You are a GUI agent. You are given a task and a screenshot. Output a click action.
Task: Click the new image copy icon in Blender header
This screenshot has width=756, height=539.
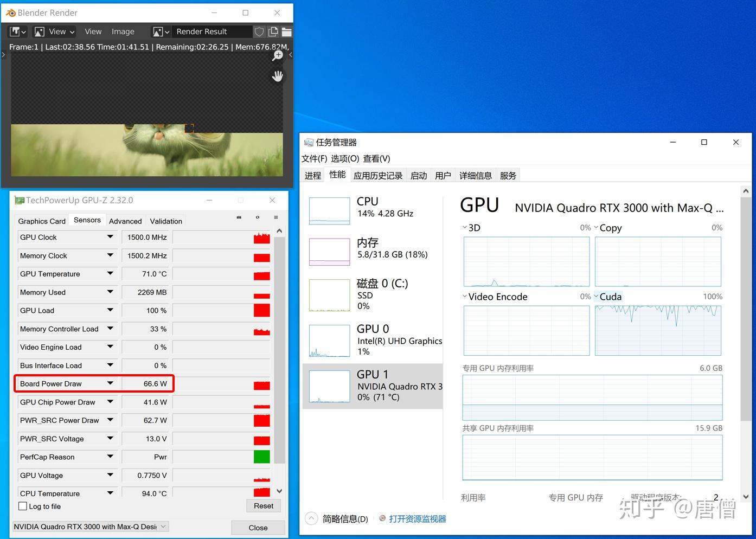tap(273, 31)
